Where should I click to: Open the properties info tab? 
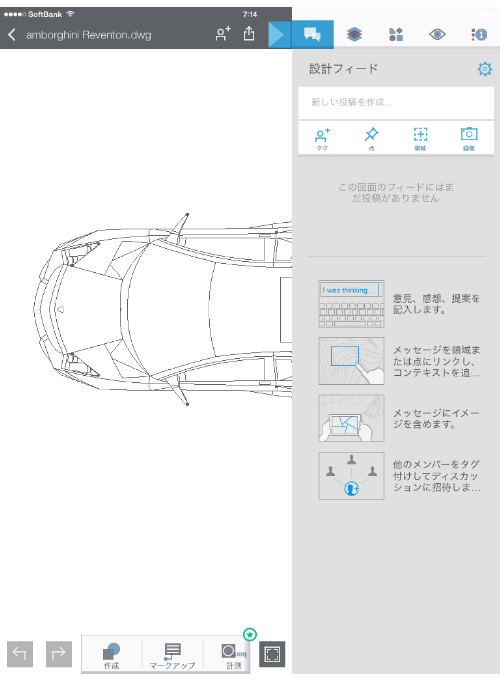(479, 34)
